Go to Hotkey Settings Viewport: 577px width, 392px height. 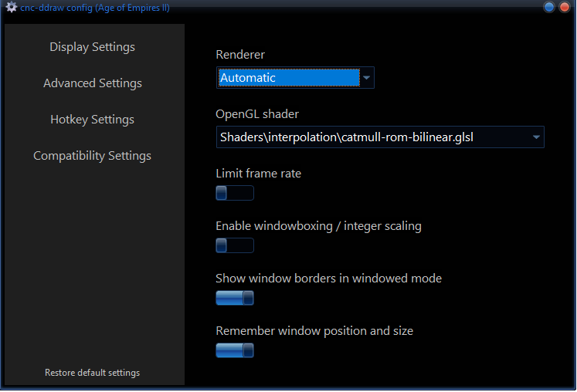[x=93, y=120]
